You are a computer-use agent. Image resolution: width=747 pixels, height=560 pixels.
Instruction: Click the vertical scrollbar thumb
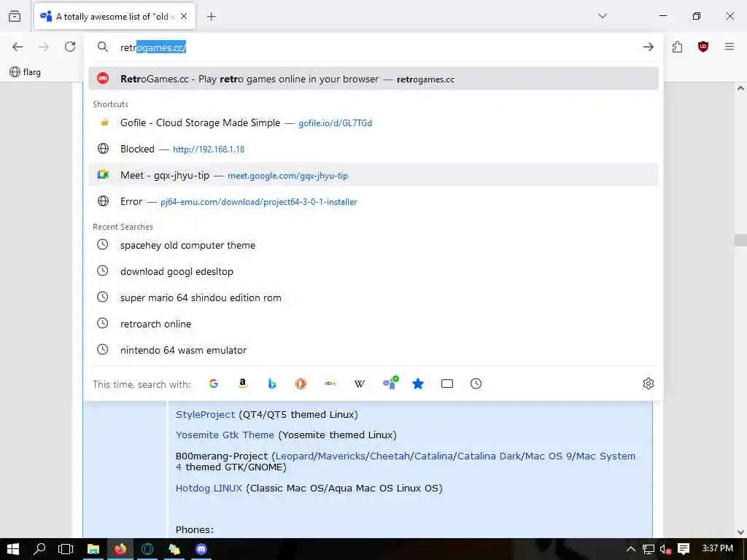(x=740, y=240)
